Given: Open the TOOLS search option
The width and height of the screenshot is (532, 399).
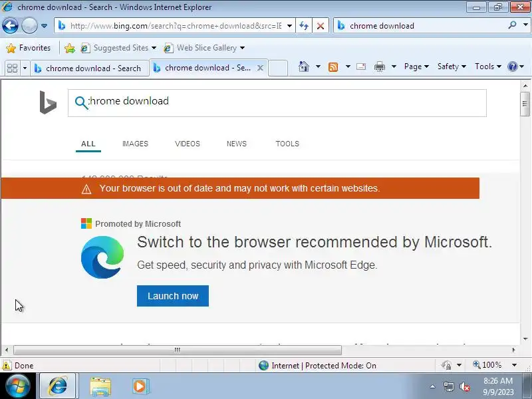Looking at the screenshot, I should click(287, 144).
